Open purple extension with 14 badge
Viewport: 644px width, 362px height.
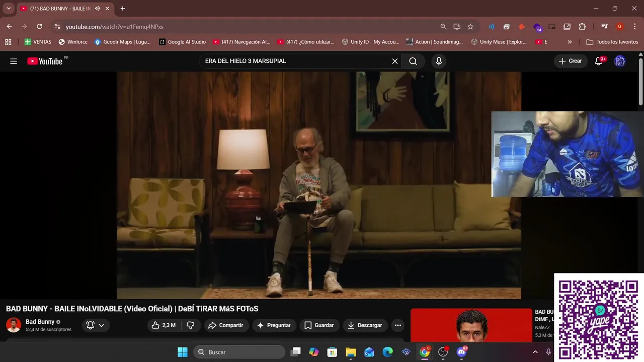pos(537,27)
